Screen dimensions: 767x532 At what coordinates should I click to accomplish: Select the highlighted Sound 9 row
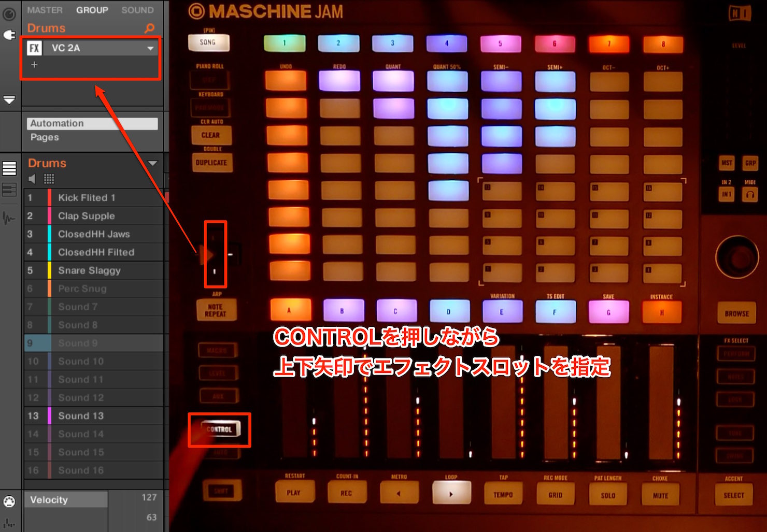(x=93, y=343)
